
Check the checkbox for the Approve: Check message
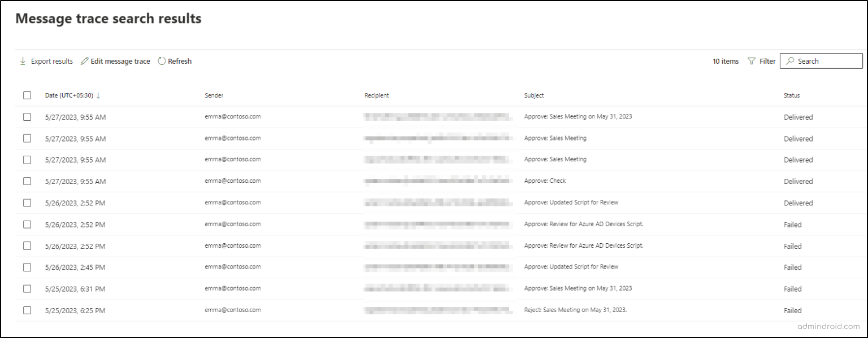tap(27, 181)
